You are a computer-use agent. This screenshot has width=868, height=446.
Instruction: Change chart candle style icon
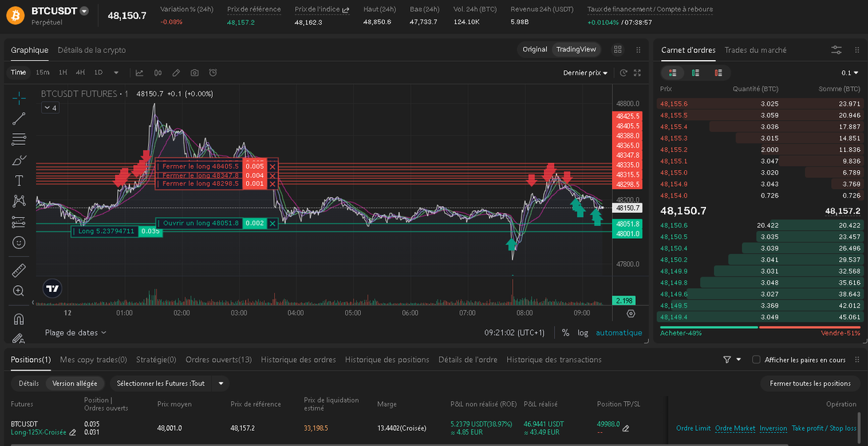coord(158,72)
